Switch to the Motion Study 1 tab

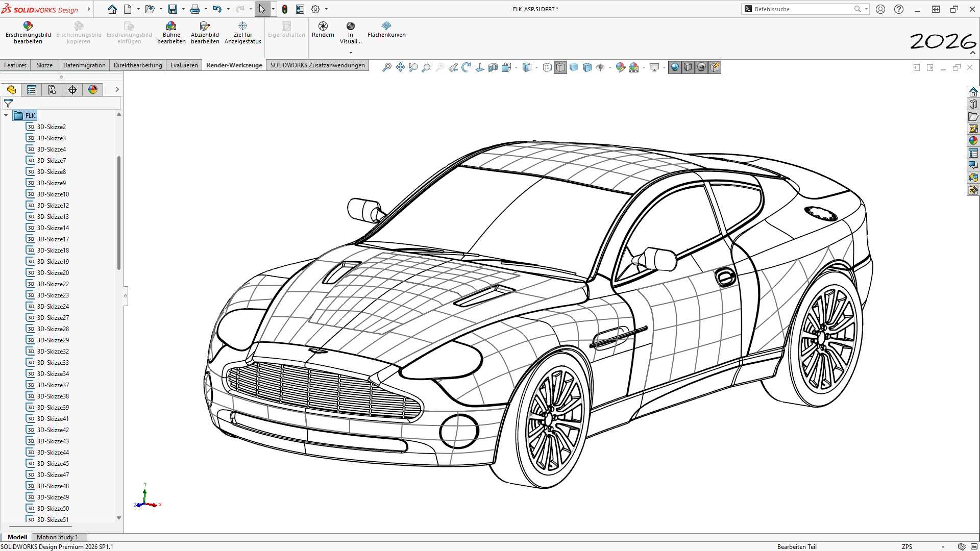click(57, 537)
